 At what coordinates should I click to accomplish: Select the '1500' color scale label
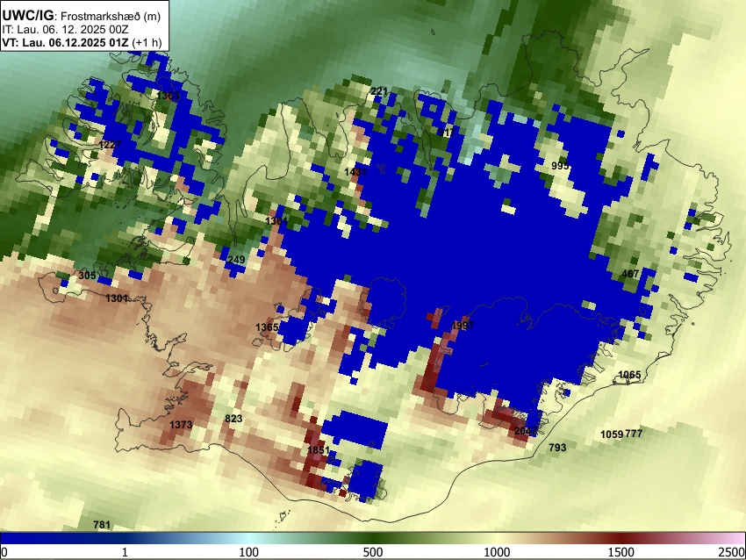click(x=621, y=552)
